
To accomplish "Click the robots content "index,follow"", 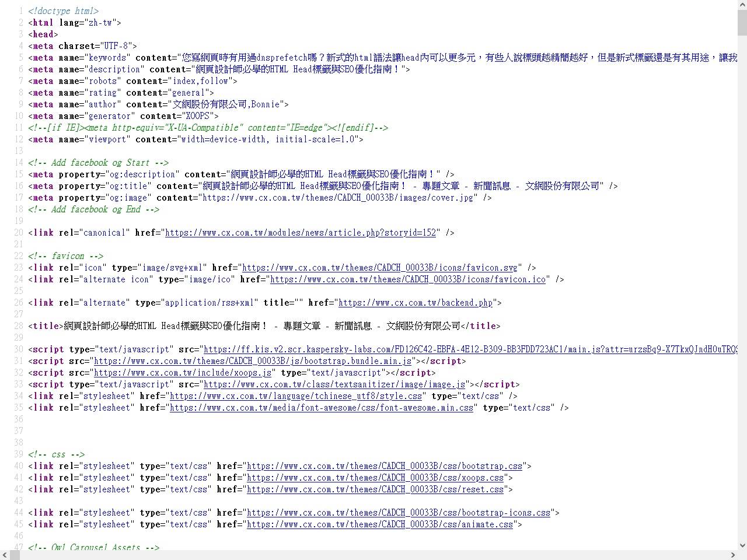I will tap(200, 81).
